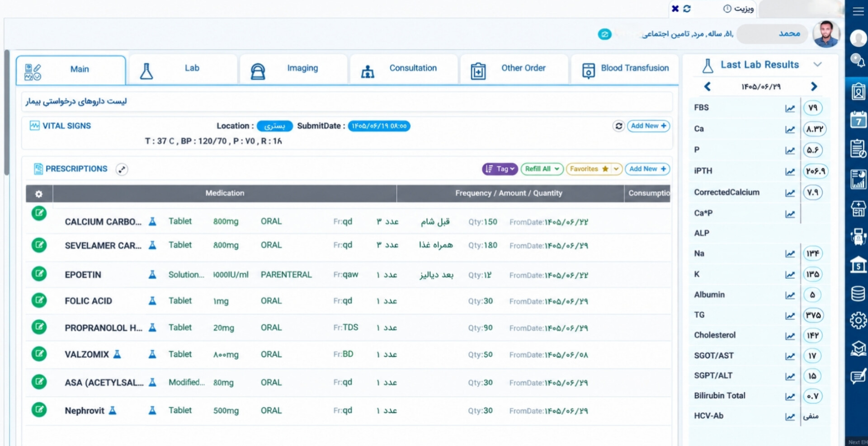Click the edit icon for Nephrovit
Screen dimensions: 868x446
coord(39,409)
